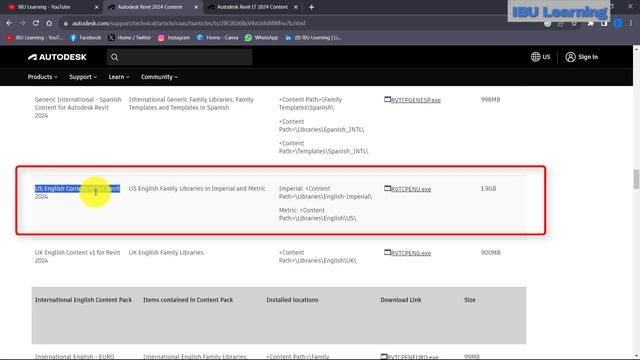Click 'UK English Content v1 for Revit' text
The height and width of the screenshot is (360, 640).
(78, 253)
